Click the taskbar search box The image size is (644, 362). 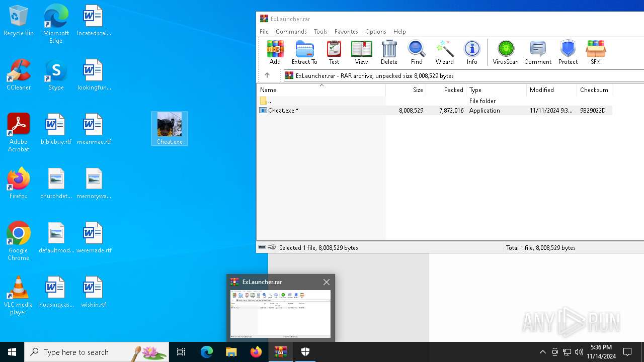(97, 352)
